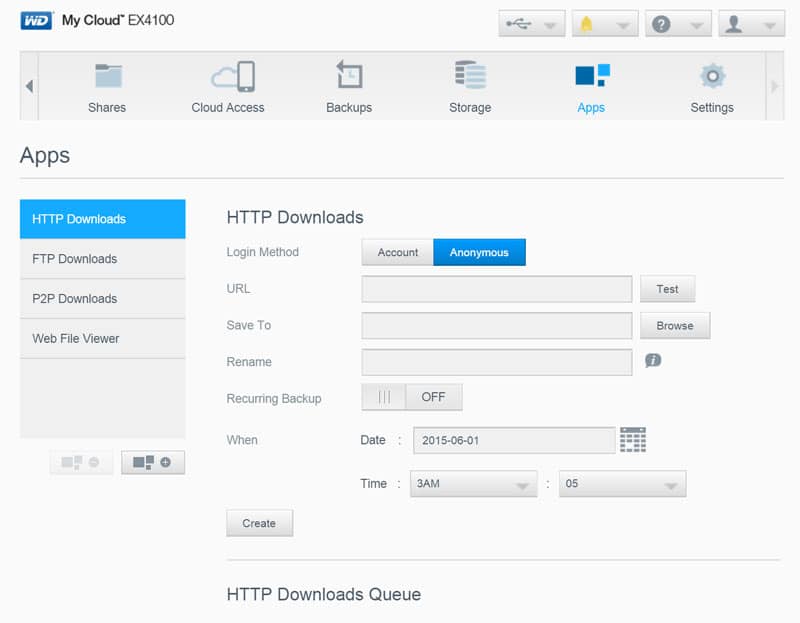Open the Backups tab label
Image resolution: width=800 pixels, height=623 pixels.
(349, 108)
